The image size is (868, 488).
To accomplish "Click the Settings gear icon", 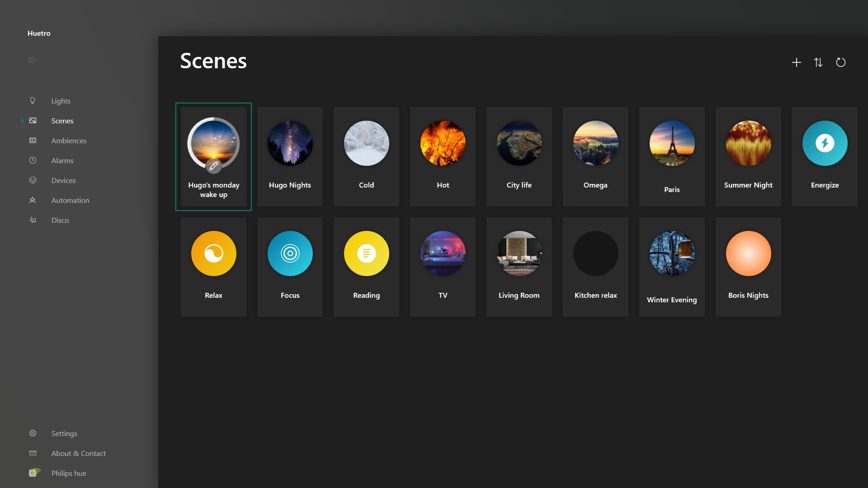I will (x=33, y=433).
